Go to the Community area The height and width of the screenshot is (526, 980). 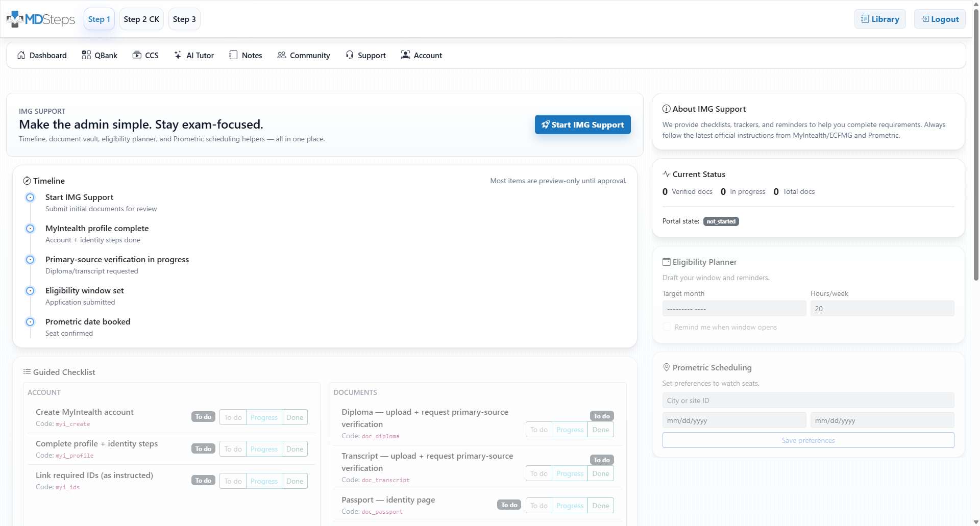[303, 55]
